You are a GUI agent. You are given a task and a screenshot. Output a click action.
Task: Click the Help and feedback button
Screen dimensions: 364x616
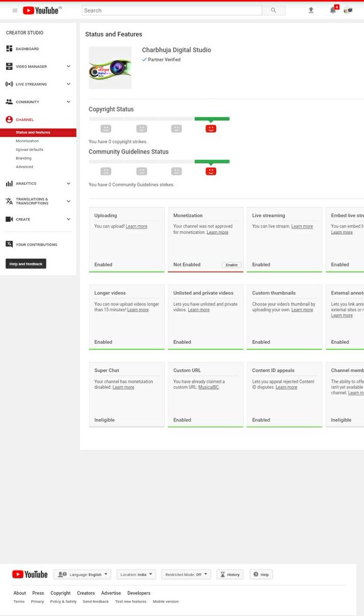[26, 264]
